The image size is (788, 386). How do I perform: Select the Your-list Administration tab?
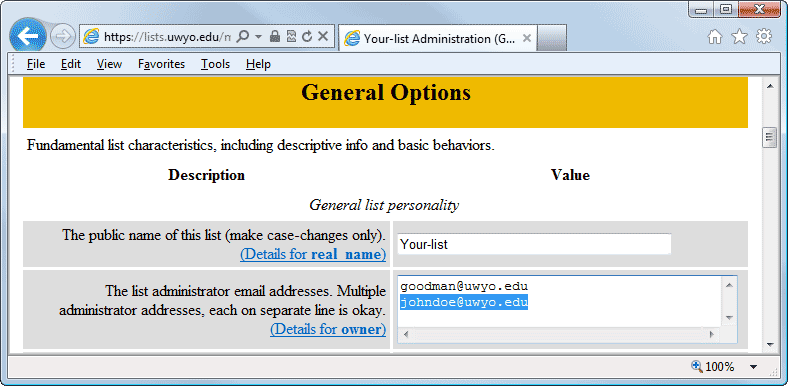click(437, 38)
